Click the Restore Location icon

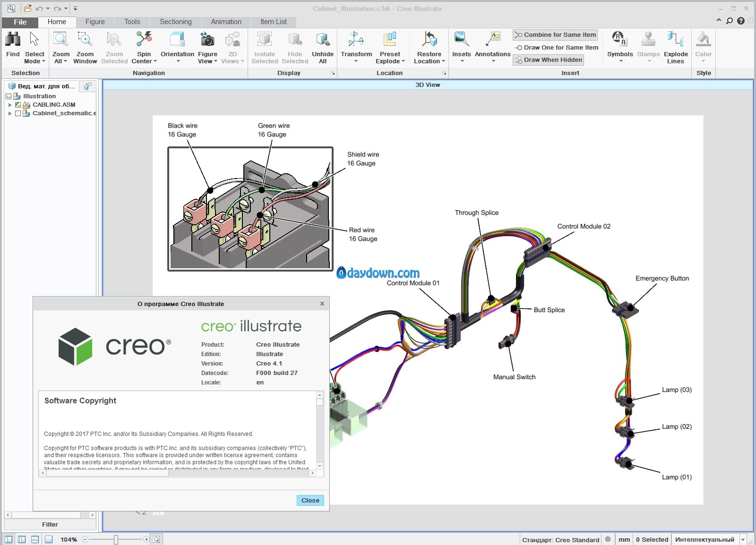tap(429, 40)
